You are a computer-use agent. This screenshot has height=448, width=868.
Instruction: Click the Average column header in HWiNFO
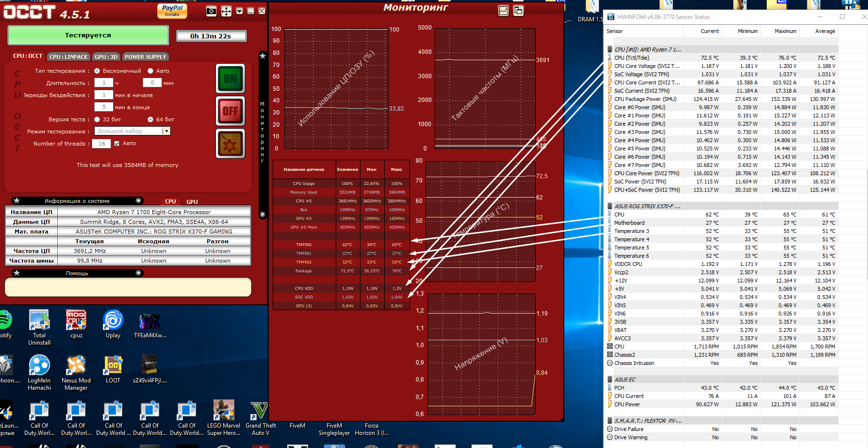click(x=819, y=31)
